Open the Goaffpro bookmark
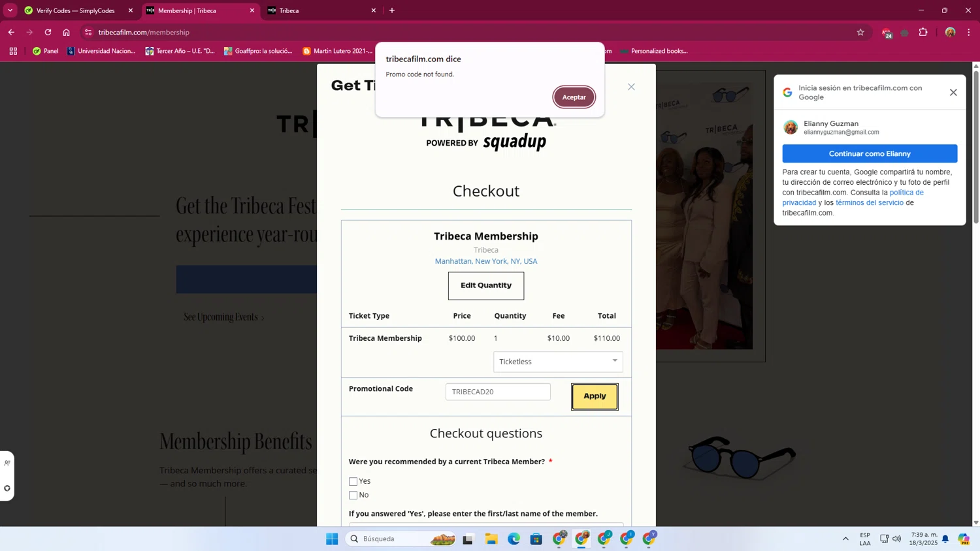 click(x=258, y=51)
